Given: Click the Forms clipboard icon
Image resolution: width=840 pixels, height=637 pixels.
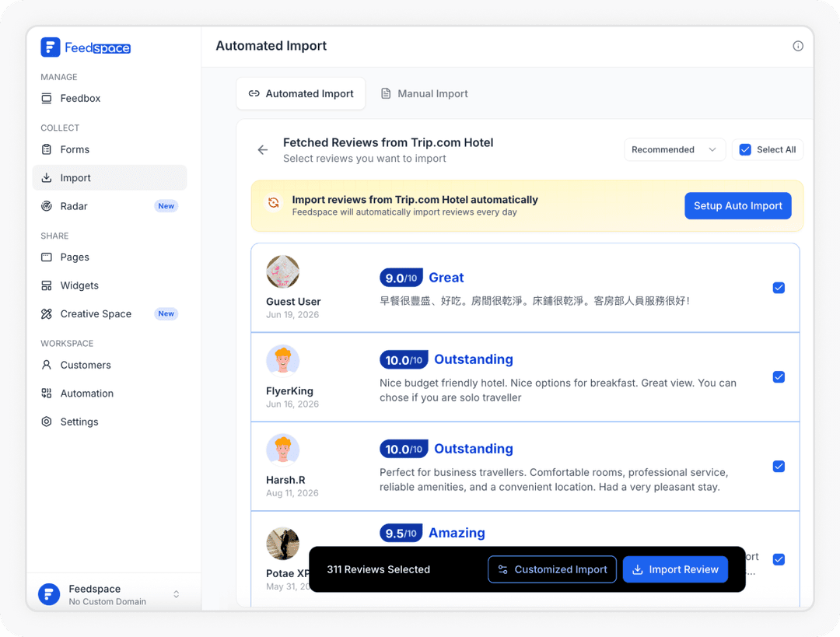Looking at the screenshot, I should pos(47,149).
